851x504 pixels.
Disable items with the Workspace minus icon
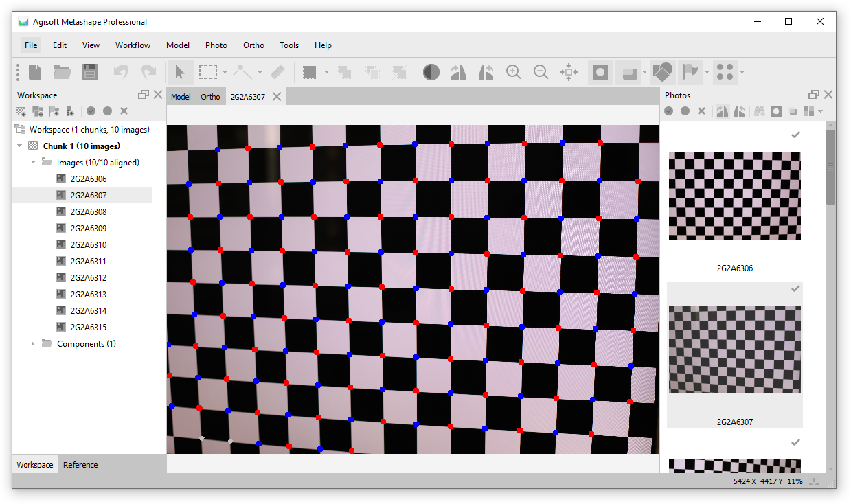coord(107,111)
